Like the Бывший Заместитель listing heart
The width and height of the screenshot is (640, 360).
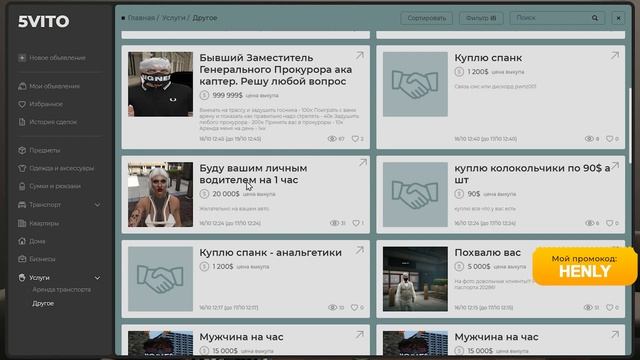tap(355, 139)
